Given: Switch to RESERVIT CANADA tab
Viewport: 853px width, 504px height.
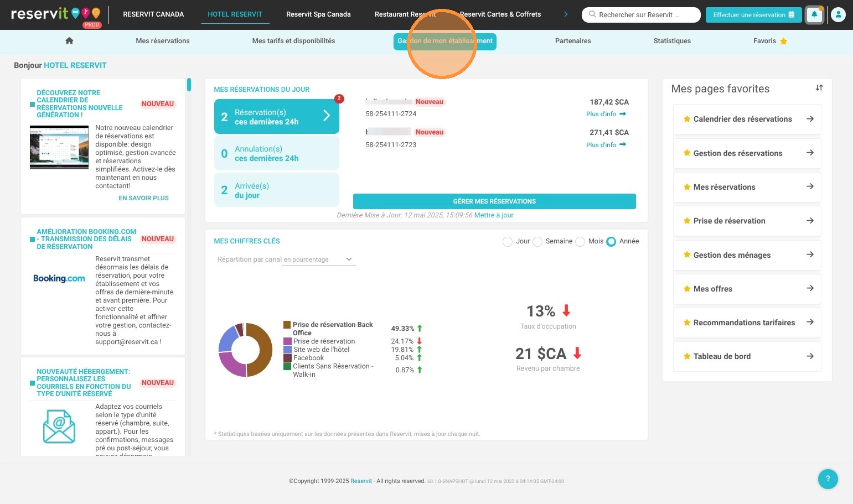Looking at the screenshot, I should point(153,14).
